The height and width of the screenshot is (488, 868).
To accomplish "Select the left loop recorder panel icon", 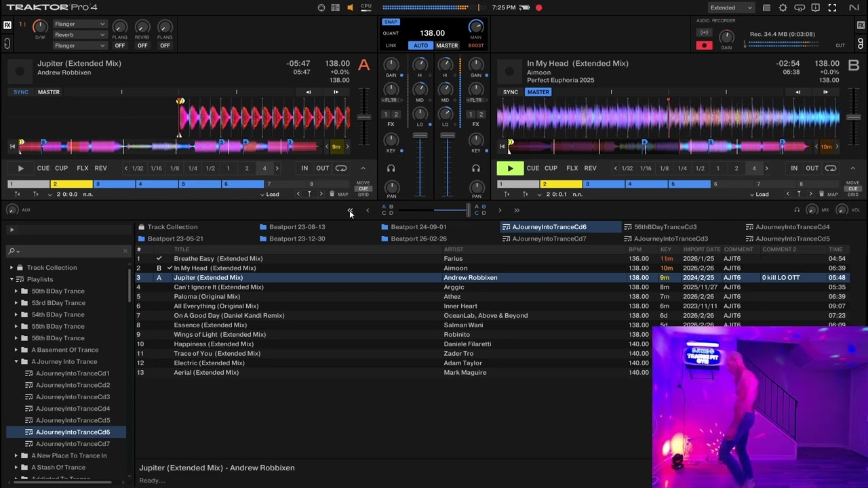I will 7,44.
